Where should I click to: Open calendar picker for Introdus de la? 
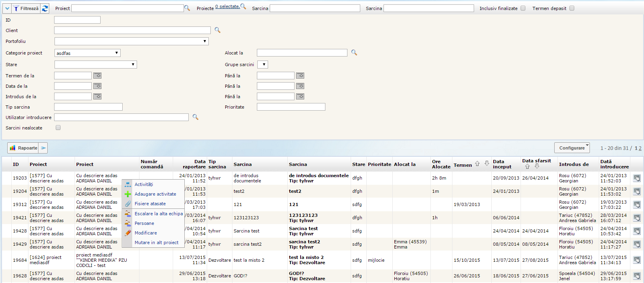coord(97,97)
